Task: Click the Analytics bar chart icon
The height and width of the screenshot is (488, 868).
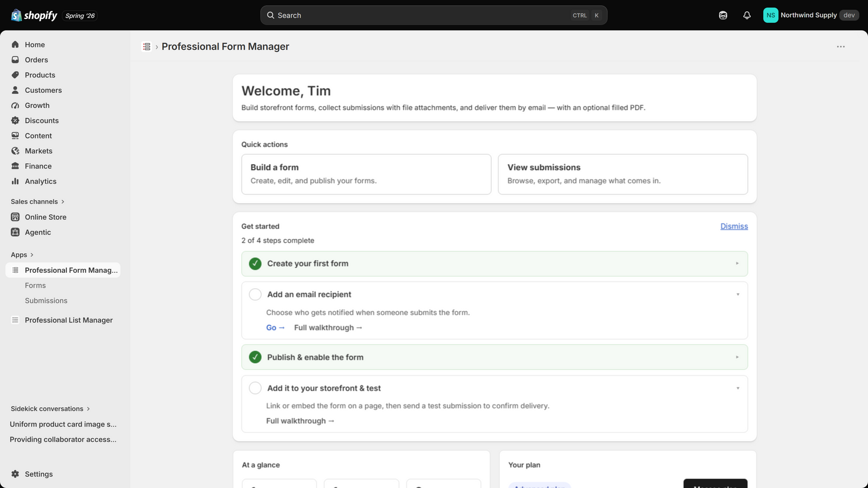Action: 15,181
